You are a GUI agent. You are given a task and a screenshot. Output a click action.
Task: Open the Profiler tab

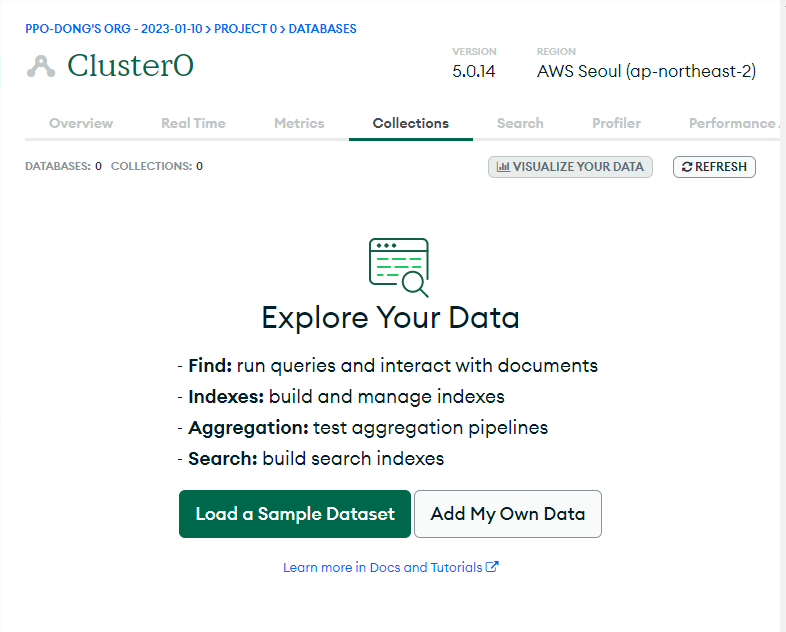point(616,123)
